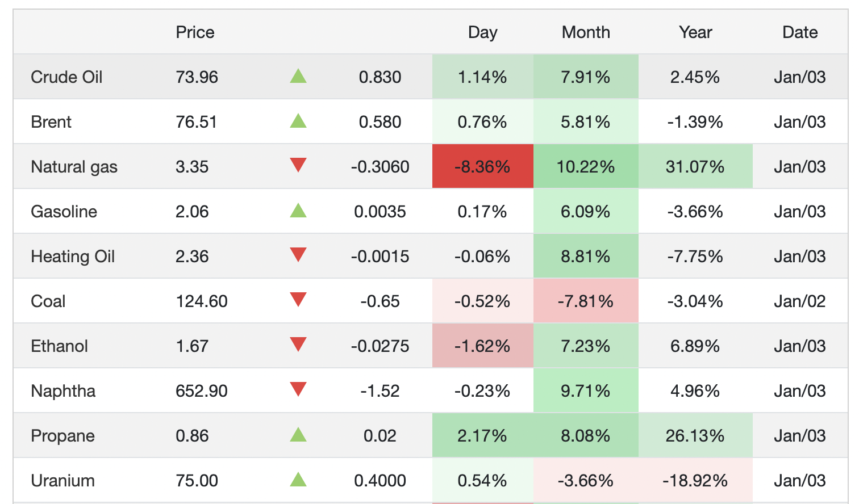Viewport: 859px width, 504px height.
Task: Sort by the Year column header
Action: tap(695, 32)
